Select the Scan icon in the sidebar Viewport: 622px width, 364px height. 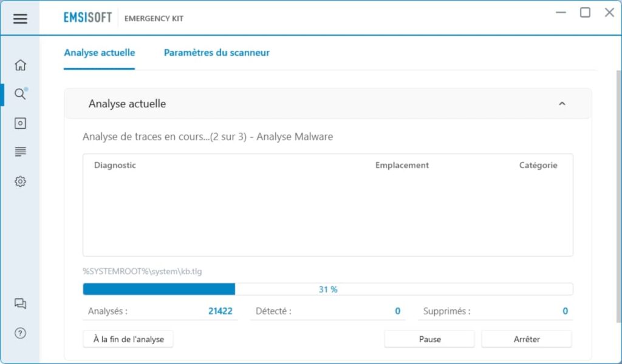(20, 94)
